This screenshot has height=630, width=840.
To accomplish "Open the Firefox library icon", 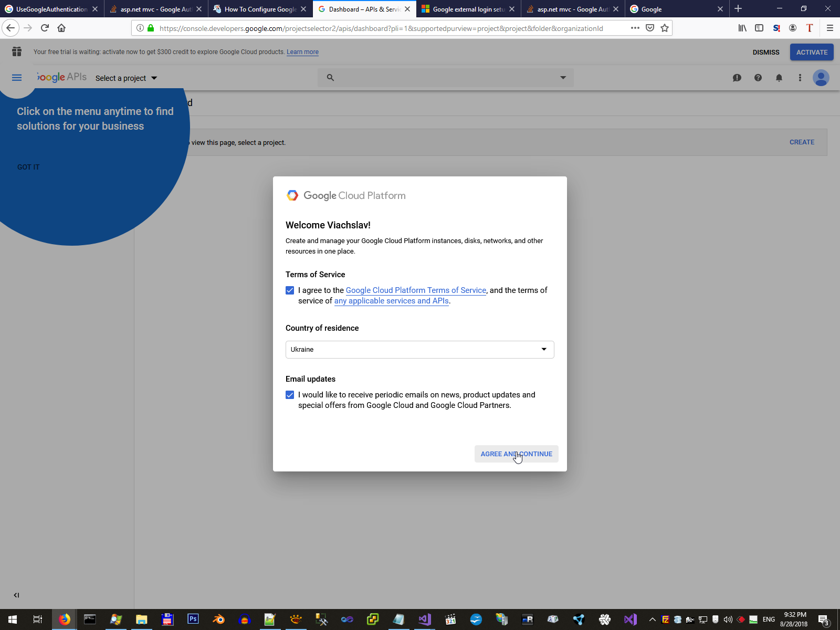I will click(742, 28).
